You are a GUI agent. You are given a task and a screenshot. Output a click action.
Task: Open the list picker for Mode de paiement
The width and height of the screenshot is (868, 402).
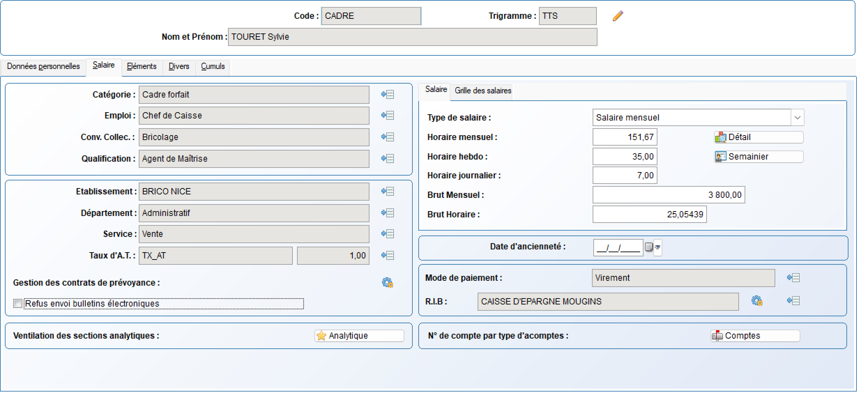[793, 278]
